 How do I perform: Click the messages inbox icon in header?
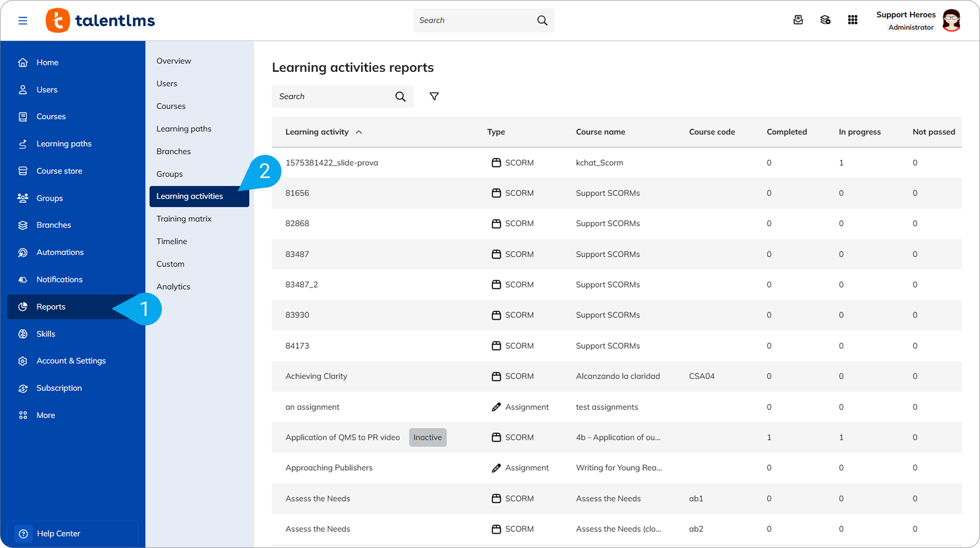click(798, 20)
